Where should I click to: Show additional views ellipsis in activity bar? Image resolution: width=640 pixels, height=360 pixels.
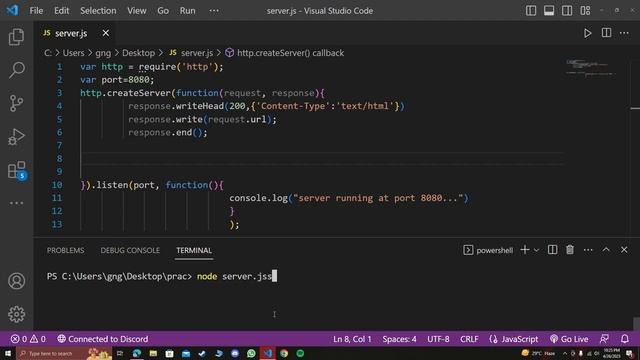coord(16,203)
